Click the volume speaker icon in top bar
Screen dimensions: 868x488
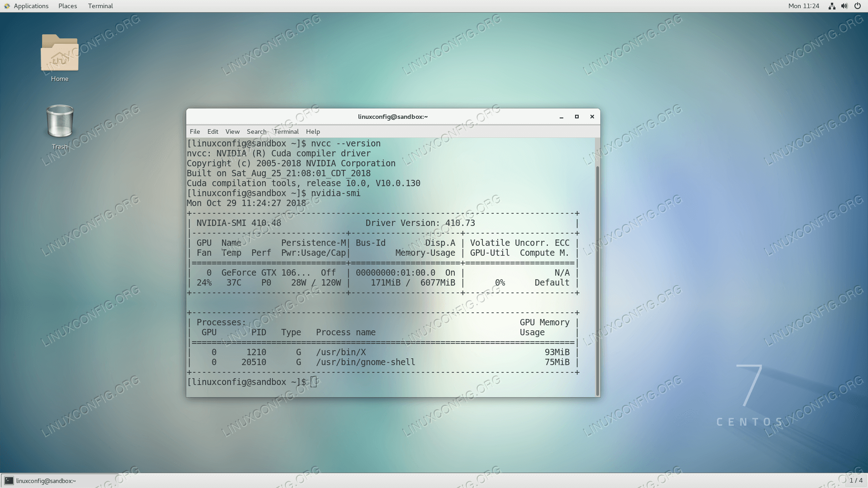tap(844, 6)
